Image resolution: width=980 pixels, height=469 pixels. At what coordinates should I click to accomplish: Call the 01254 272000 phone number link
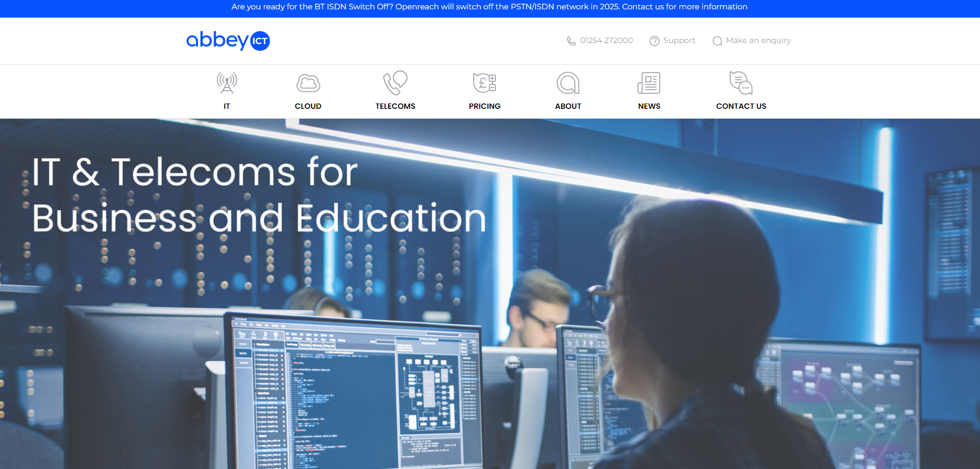pyautogui.click(x=606, y=40)
